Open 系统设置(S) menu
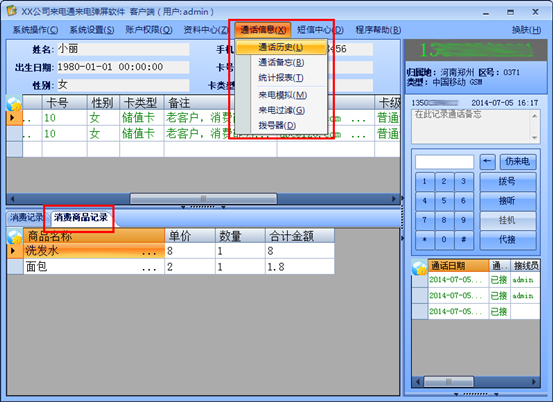Image resolution: width=553 pixels, height=402 pixels. coord(92,30)
